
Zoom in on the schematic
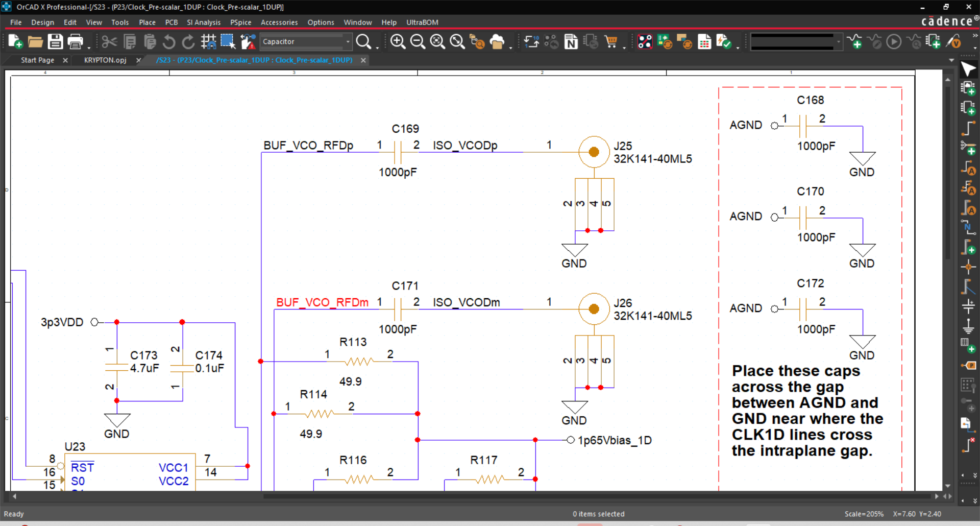pos(398,41)
